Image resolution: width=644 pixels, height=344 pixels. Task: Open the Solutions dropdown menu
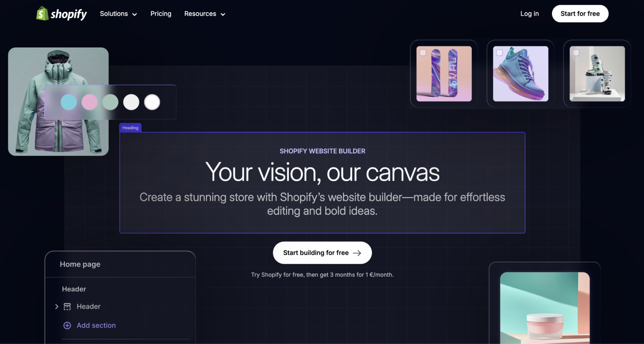(119, 14)
